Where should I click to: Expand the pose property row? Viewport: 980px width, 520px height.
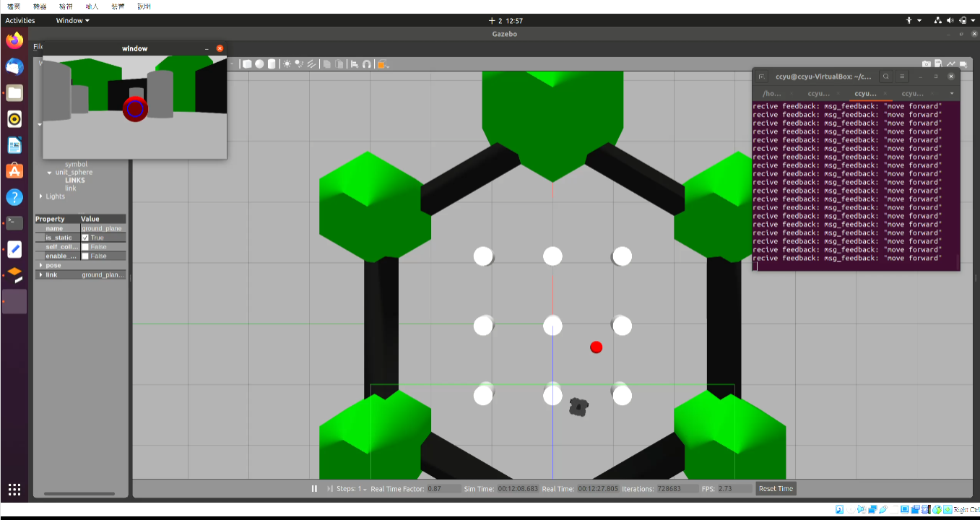click(x=41, y=265)
